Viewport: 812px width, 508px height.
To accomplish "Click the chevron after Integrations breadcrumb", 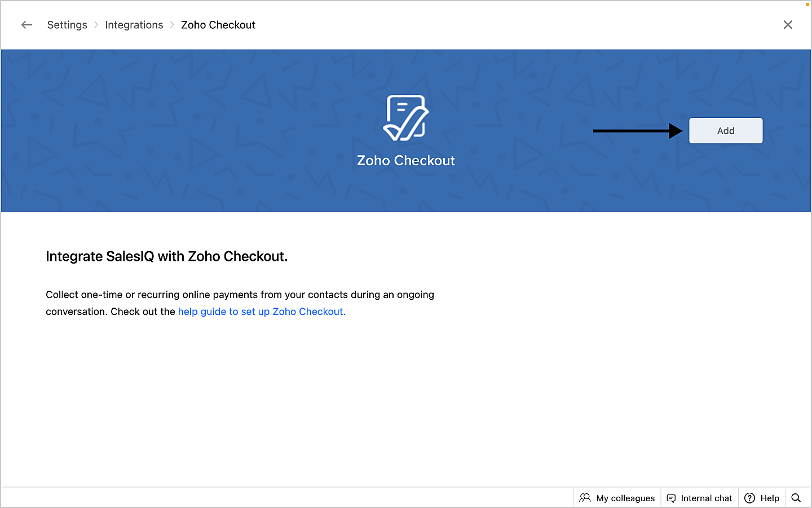I will pyautogui.click(x=172, y=25).
